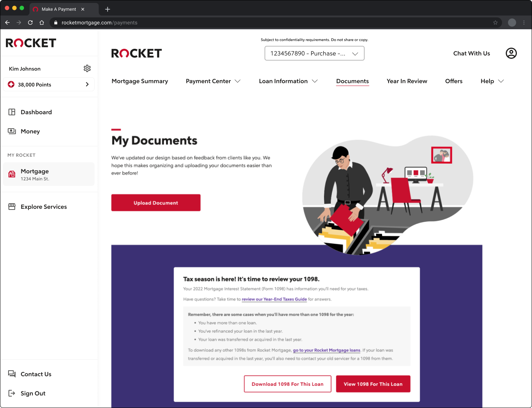
Task: Open Year In Review tab
Action: [407, 81]
